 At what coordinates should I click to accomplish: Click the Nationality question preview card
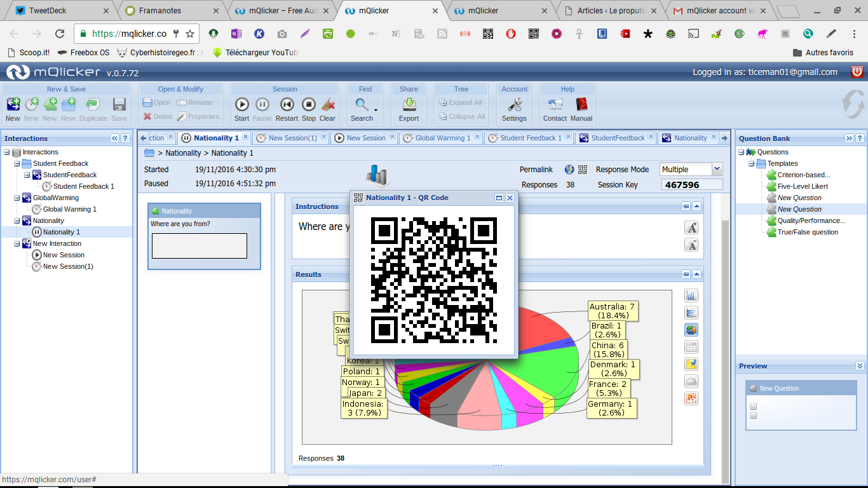[204, 236]
